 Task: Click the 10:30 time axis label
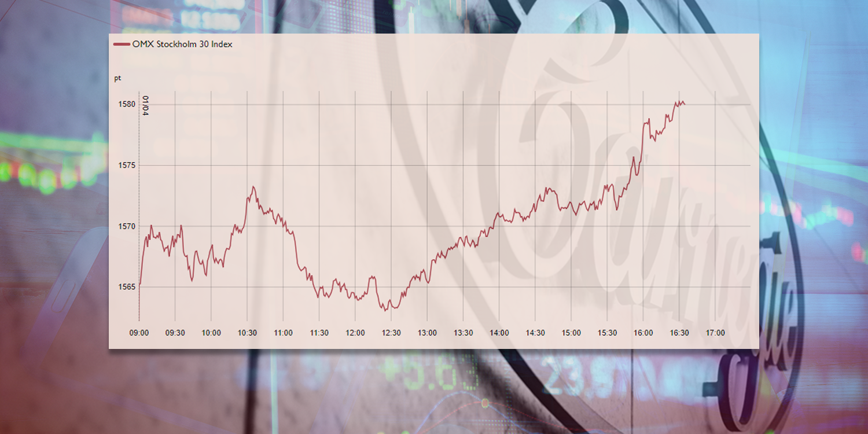247,333
